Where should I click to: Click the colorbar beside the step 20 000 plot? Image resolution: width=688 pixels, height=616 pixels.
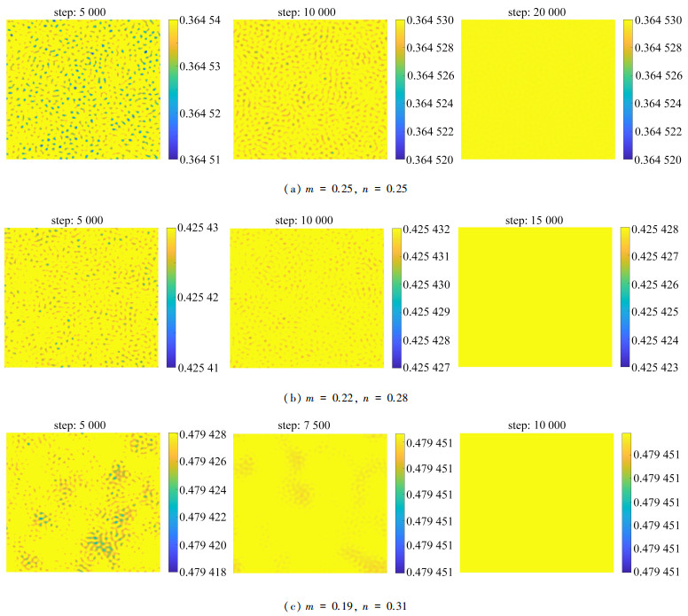[629, 89]
